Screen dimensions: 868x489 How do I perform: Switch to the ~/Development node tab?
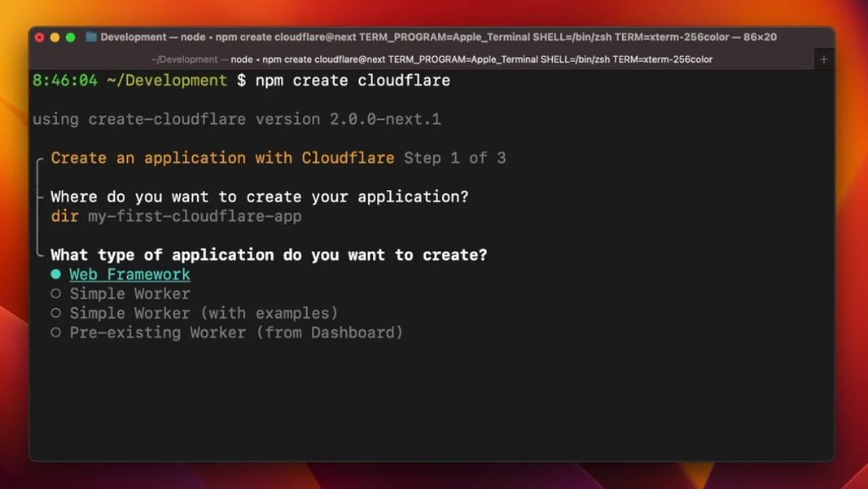(x=432, y=59)
